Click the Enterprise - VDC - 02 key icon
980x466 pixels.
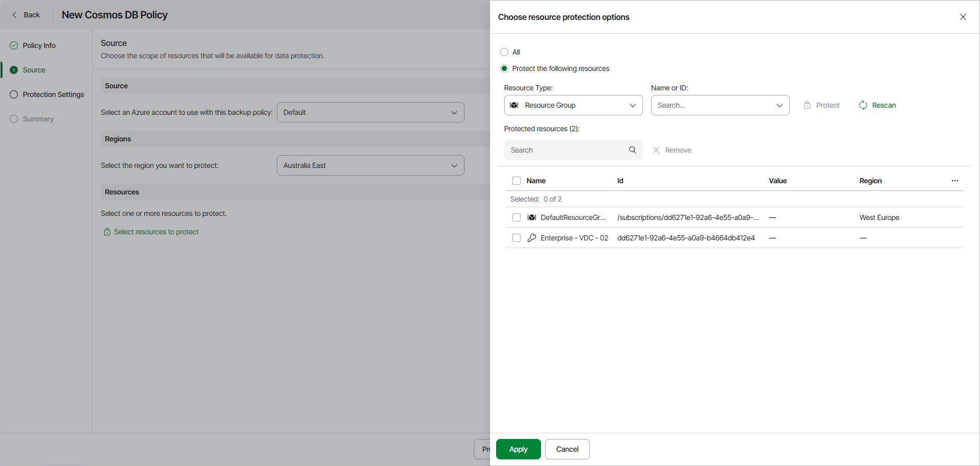[532, 238]
